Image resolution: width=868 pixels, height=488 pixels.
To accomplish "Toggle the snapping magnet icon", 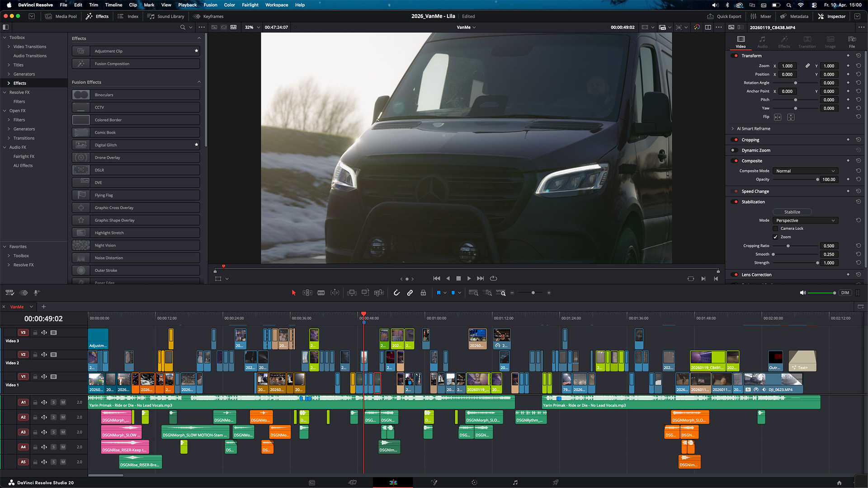I will tap(396, 293).
